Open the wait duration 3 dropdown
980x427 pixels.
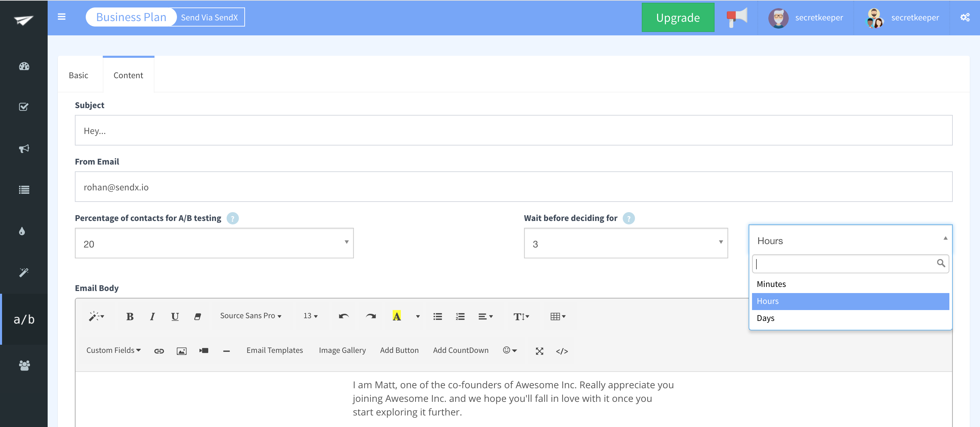click(626, 243)
